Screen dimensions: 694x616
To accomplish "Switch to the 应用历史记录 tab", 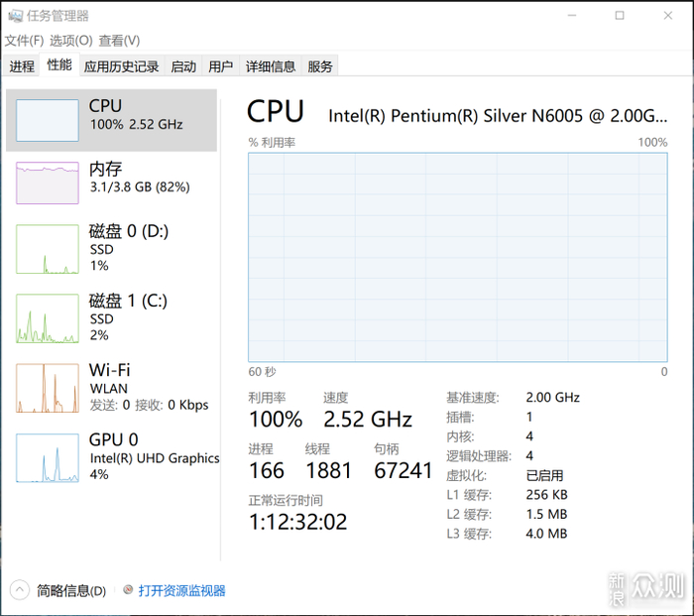I will point(121,66).
